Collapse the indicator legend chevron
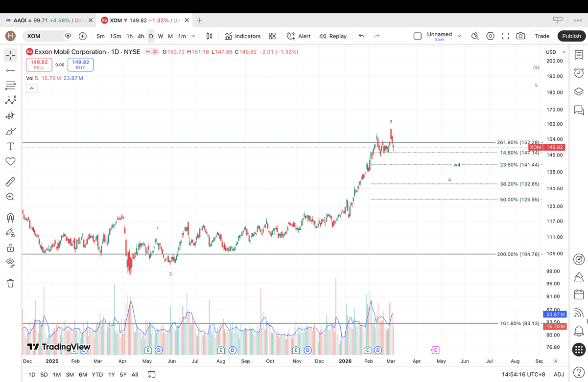Image resolution: width=588 pixels, height=382 pixels. pos(32,89)
